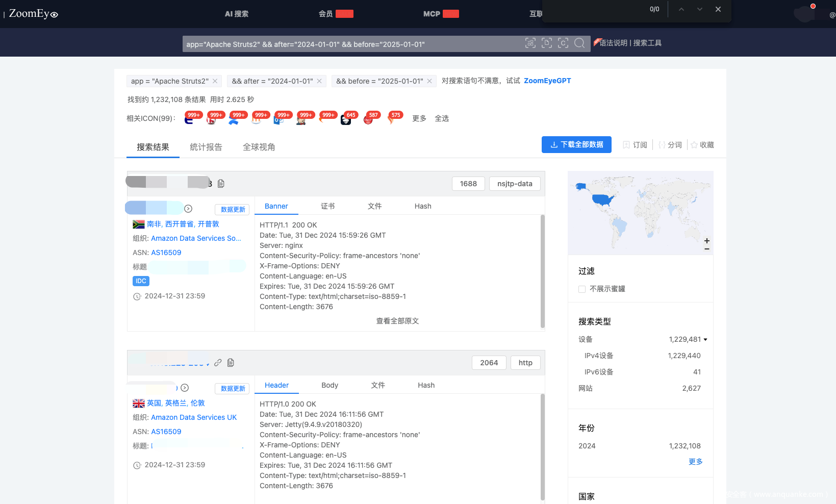Enable the 不展示蜜罐 honeypot checkbox
836x504 pixels.
(x=582, y=289)
